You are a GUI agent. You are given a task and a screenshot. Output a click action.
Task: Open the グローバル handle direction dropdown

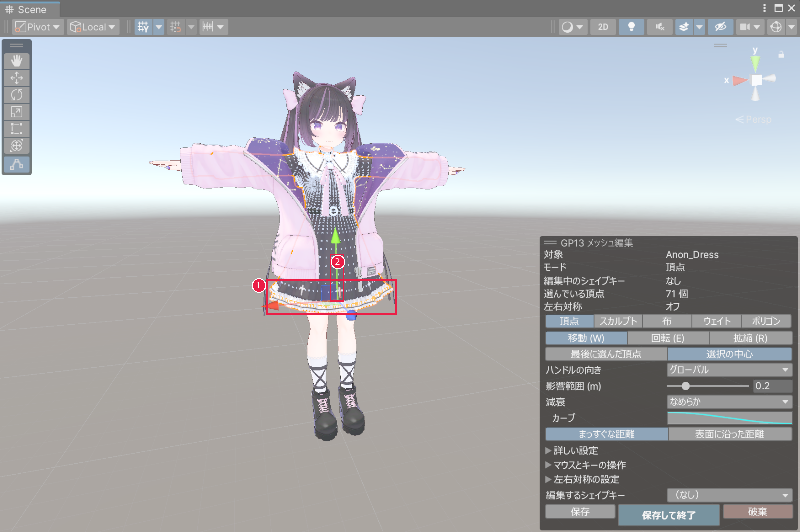tap(729, 370)
